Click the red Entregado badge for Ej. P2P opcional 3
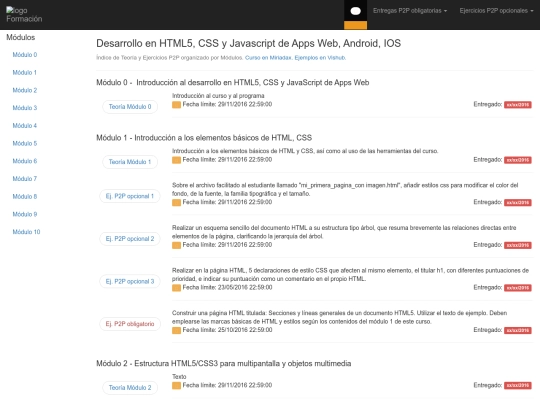This screenshot has height=405, width=540. pos(518,288)
